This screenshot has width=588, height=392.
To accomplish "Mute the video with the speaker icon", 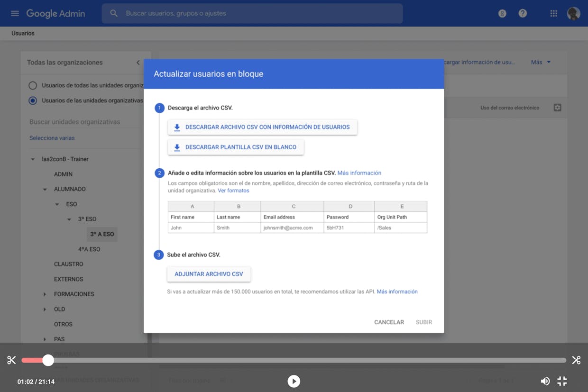I will 545,381.
